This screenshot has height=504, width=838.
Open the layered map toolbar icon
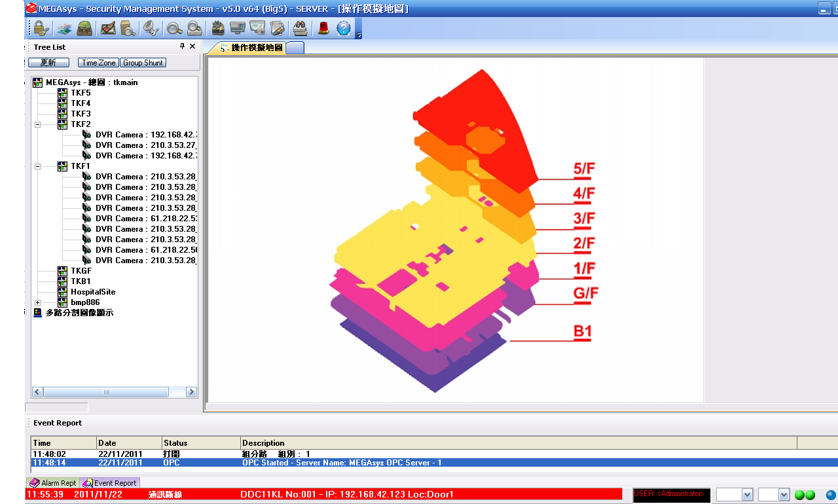tap(64, 29)
